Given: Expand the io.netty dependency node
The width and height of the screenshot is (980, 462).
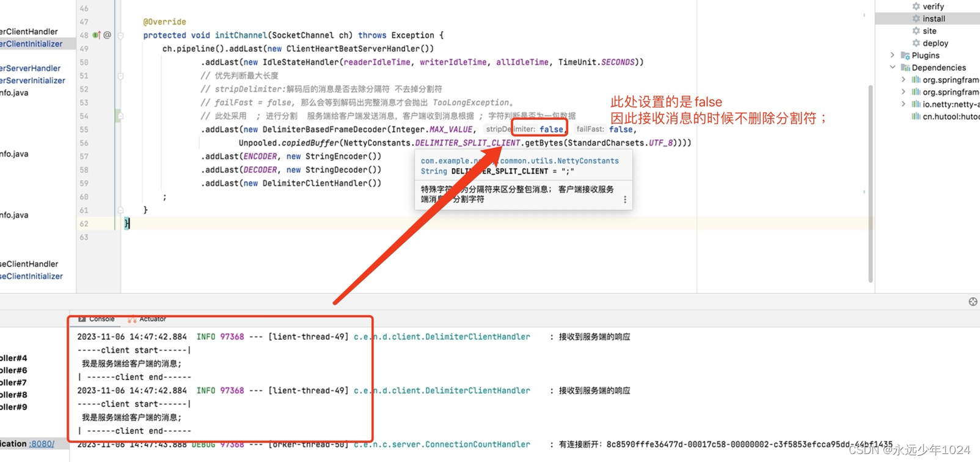Looking at the screenshot, I should [904, 105].
